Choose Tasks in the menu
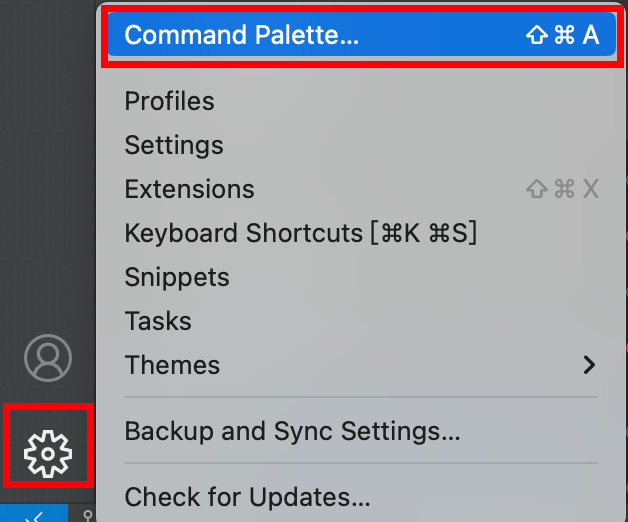Screen dimensions: 628x522 [x=158, y=321]
